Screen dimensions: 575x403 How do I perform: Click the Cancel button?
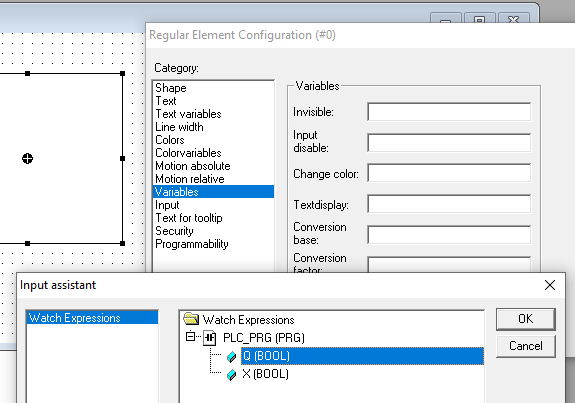click(526, 346)
